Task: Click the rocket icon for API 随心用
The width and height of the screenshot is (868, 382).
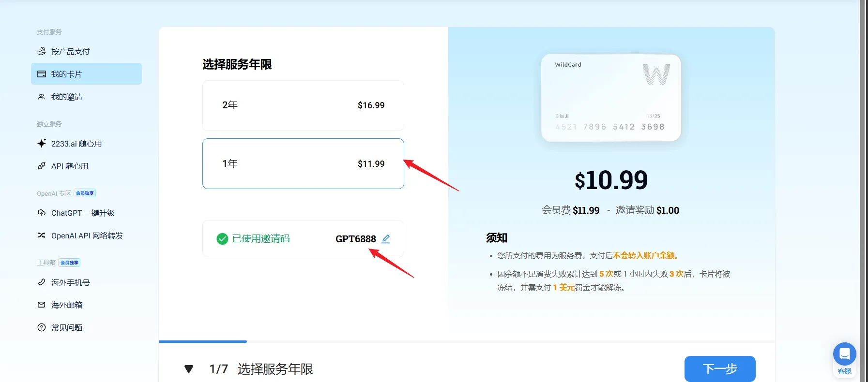Action: (42, 166)
